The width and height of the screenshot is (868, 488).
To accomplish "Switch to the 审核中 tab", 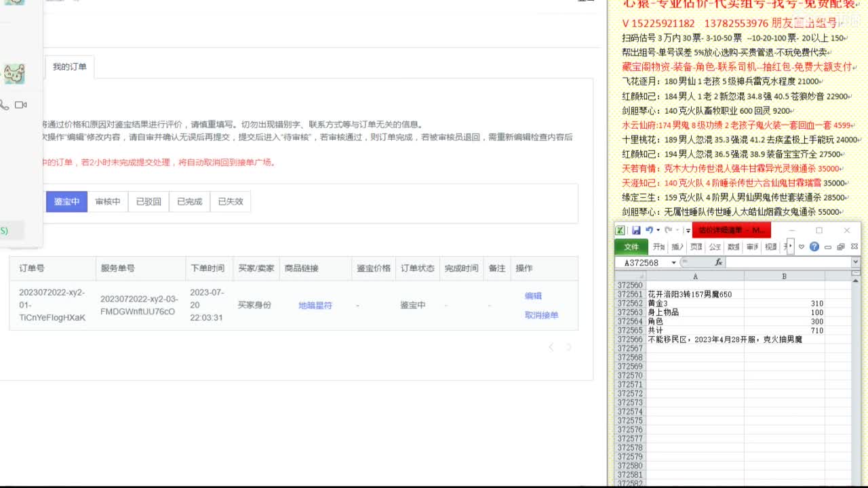I will [107, 201].
